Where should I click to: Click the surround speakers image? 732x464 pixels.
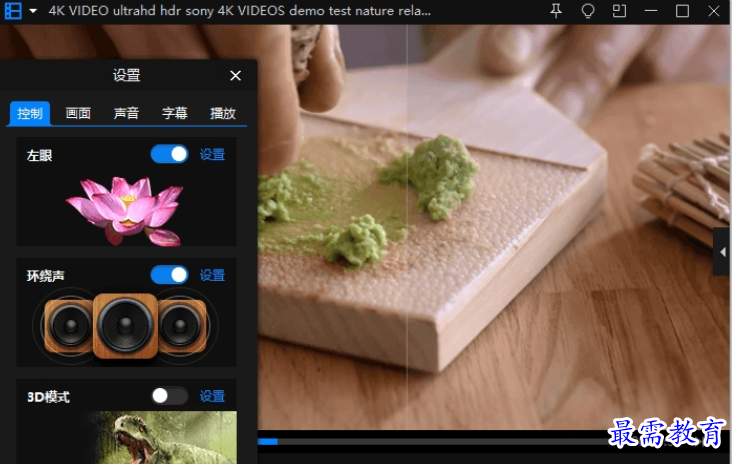click(x=125, y=326)
